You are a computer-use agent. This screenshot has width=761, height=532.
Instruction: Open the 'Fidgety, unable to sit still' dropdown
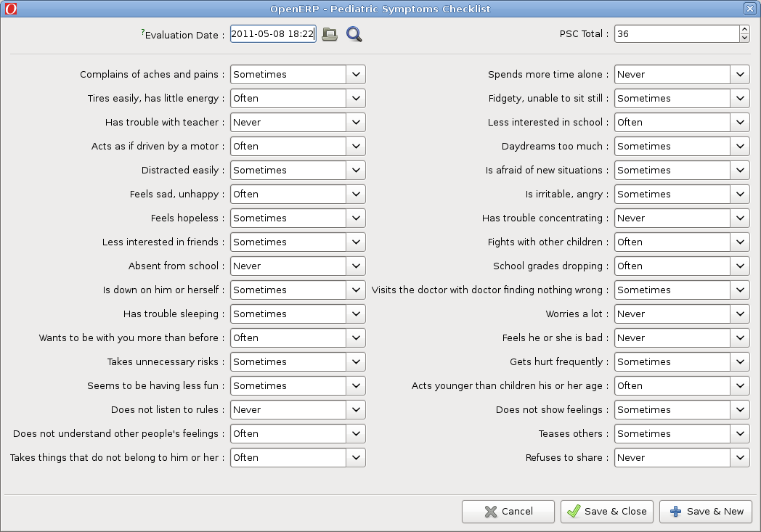[x=740, y=98]
